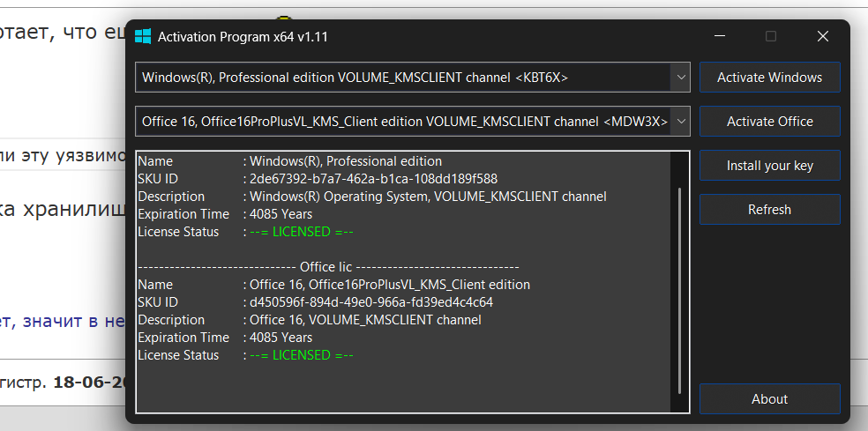Click the Activate Office button
The width and height of the screenshot is (868, 431).
(x=769, y=121)
